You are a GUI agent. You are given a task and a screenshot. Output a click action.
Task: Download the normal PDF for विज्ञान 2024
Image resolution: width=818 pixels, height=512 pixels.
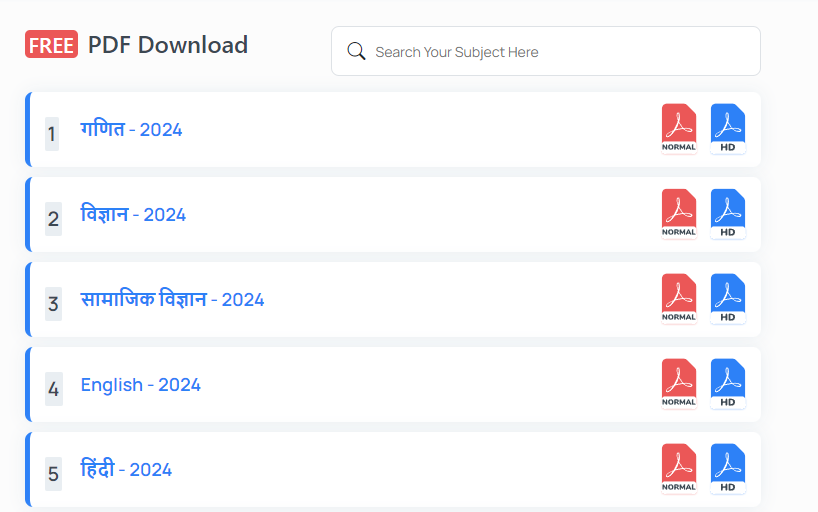pos(679,214)
